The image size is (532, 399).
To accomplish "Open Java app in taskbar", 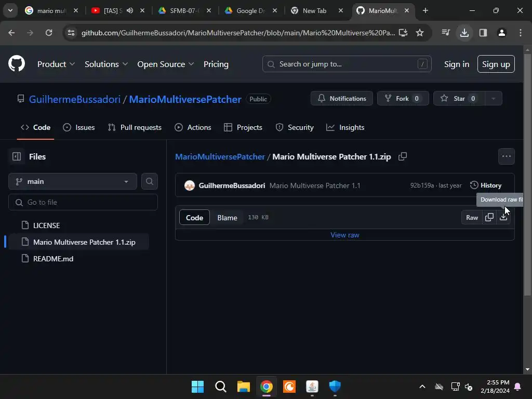I will point(312,387).
